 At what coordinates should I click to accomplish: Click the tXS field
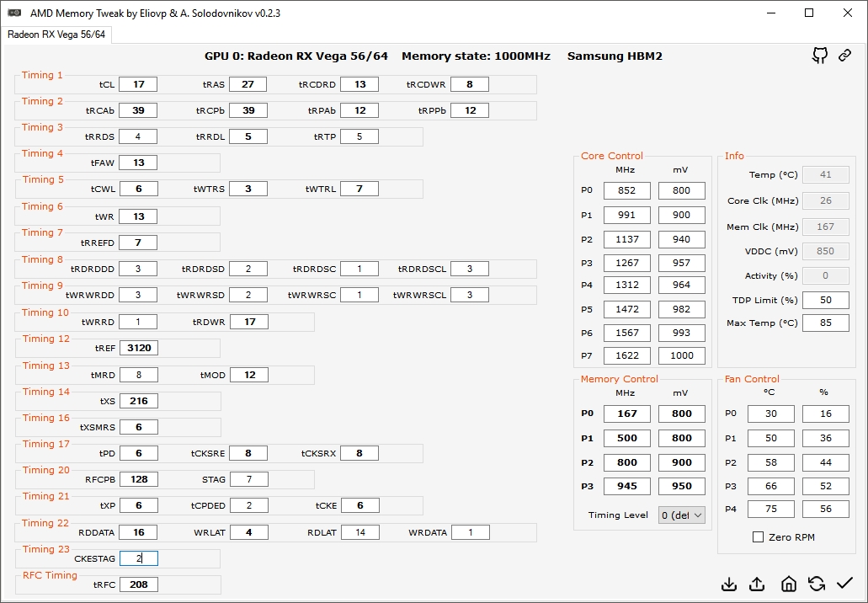pos(138,401)
